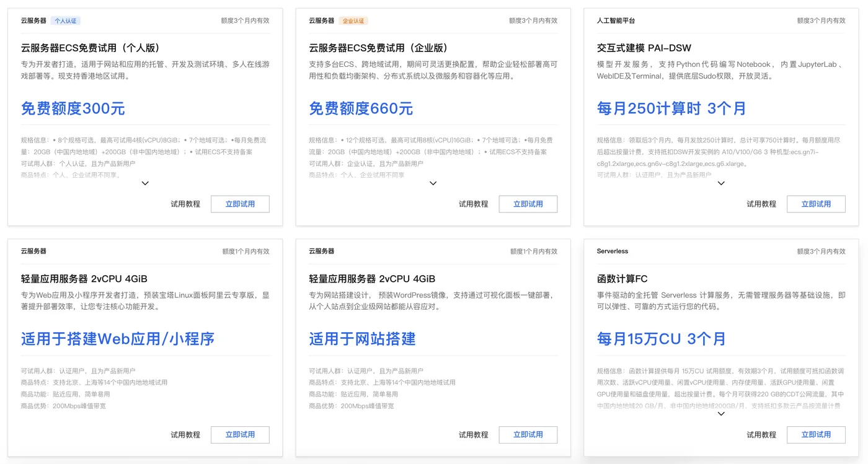This screenshot has width=868, height=464.
Task: Select the 企业认证 tag badge
Action: [353, 20]
